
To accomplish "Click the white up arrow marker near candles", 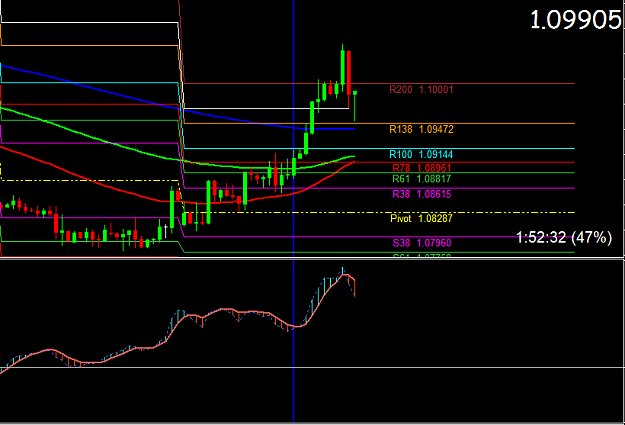I will [165, 231].
